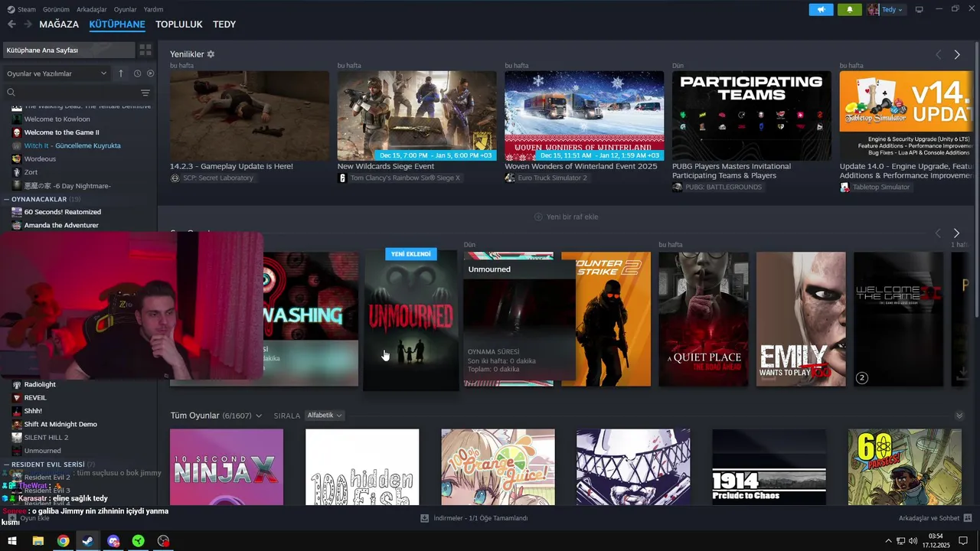Screen dimensions: 980x551
Task: Open the Alfabetik sort dropdown
Action: [325, 416]
